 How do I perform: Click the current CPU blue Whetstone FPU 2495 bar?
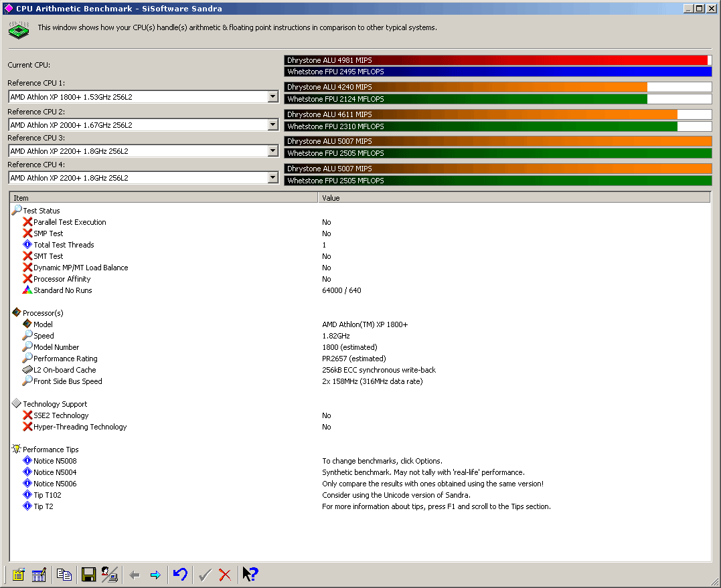[x=498, y=72]
